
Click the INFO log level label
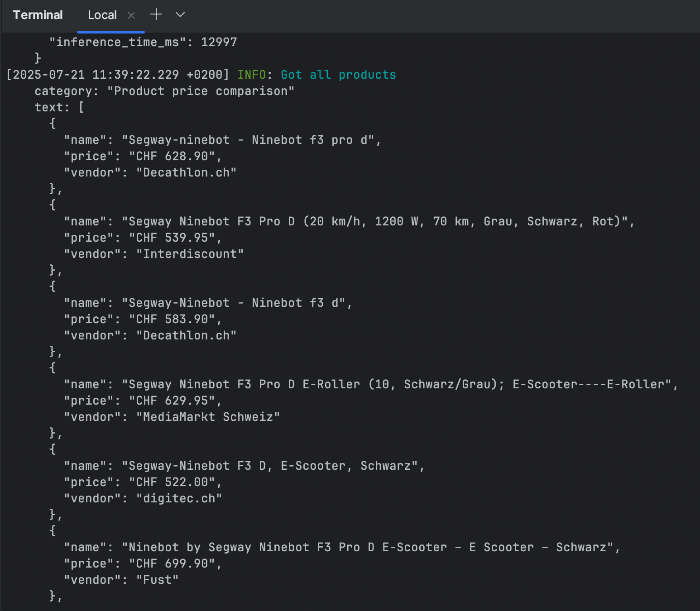pyautogui.click(x=252, y=75)
